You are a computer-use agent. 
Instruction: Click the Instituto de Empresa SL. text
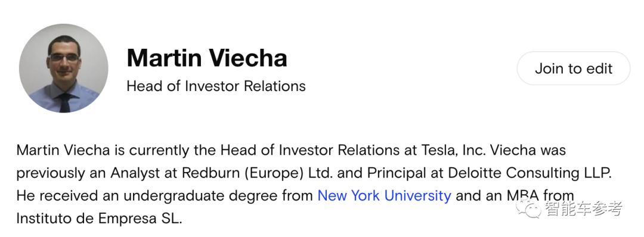pos(99,219)
